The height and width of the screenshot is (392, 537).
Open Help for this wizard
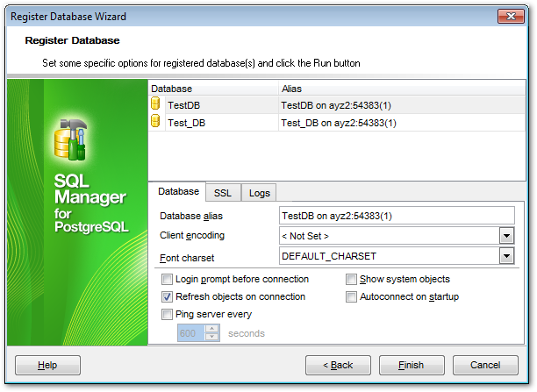click(48, 365)
